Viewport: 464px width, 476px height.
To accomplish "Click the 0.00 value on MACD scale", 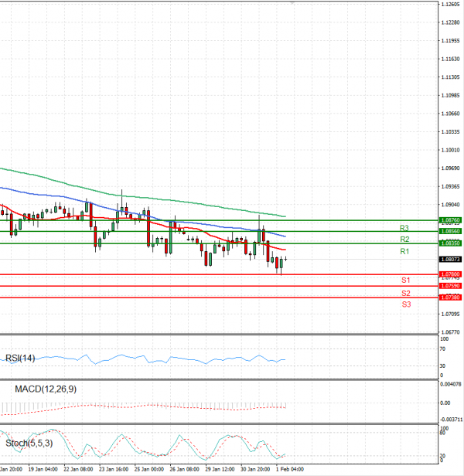I will (x=445, y=403).
